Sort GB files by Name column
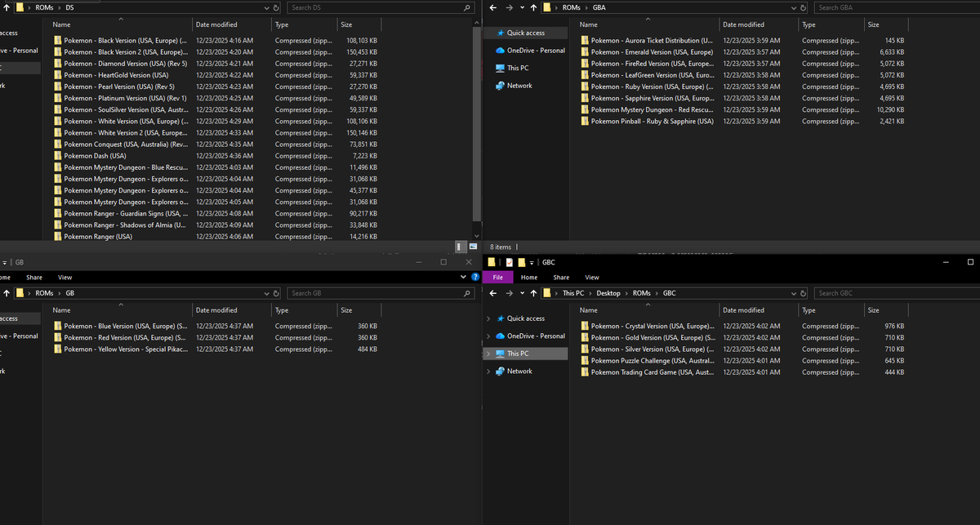980x525 pixels. pyautogui.click(x=120, y=310)
